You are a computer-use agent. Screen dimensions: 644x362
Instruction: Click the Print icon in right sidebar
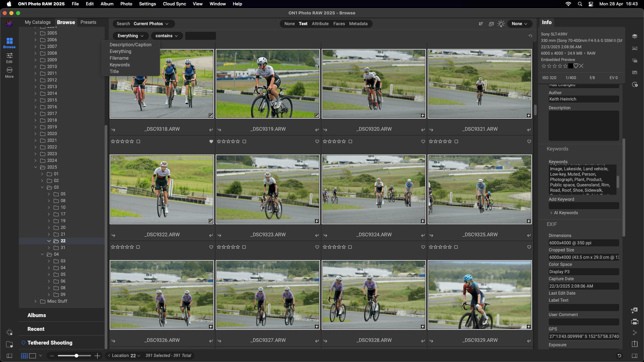(635, 322)
